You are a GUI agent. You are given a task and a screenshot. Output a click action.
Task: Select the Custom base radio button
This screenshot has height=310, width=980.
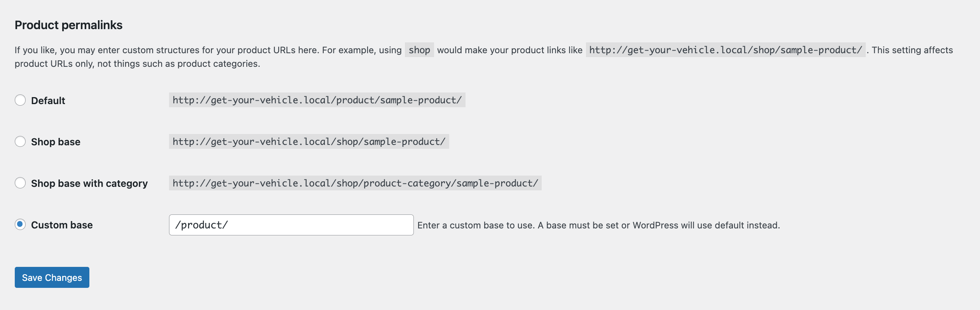coord(20,225)
